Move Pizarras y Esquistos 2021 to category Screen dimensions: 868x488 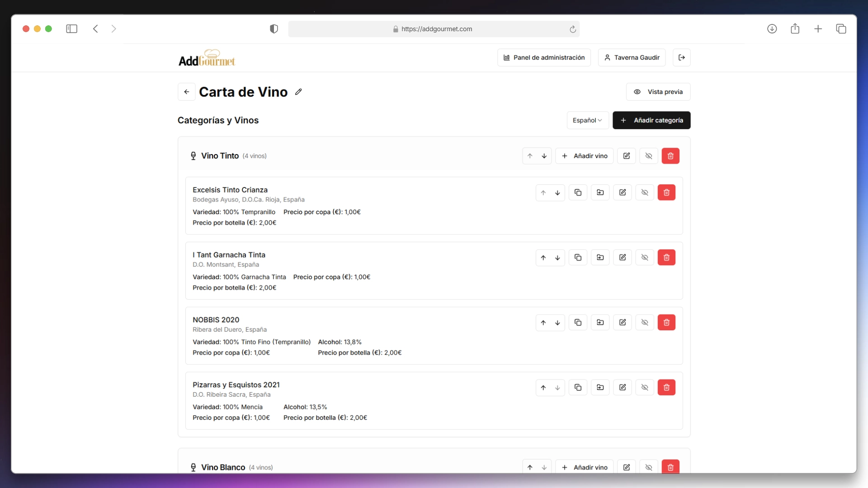600,388
